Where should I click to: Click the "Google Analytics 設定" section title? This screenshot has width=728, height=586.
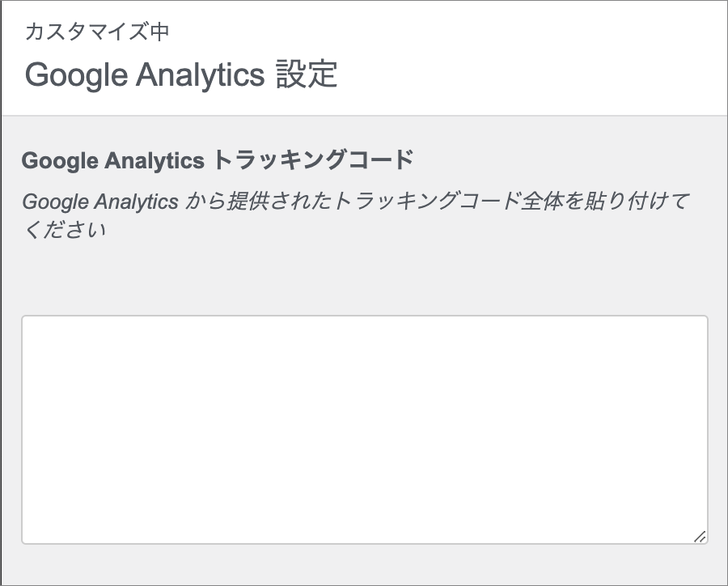(181, 74)
